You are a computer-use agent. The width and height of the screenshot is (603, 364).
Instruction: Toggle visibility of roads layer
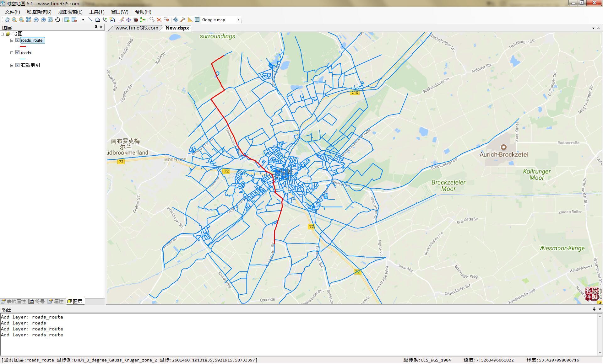point(18,53)
